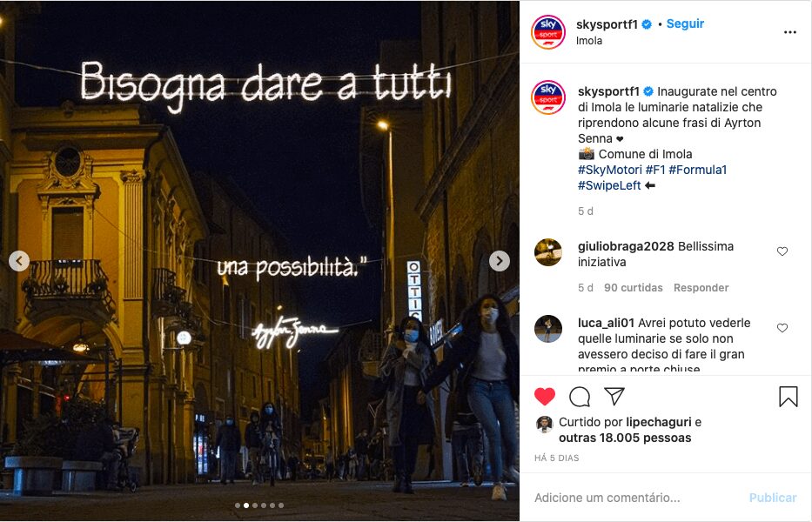
Task: Open the comment speech bubble icon
Action: pos(580,397)
